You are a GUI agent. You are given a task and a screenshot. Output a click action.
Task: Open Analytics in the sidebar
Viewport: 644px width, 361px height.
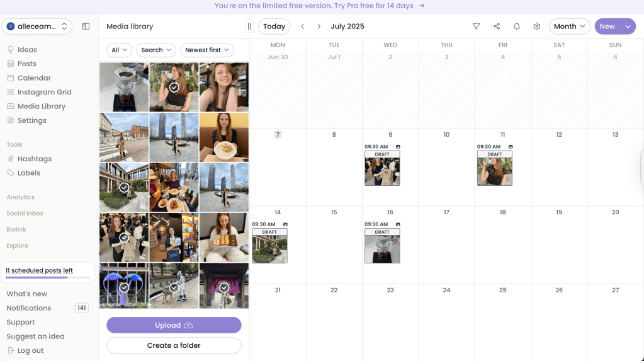point(21,197)
